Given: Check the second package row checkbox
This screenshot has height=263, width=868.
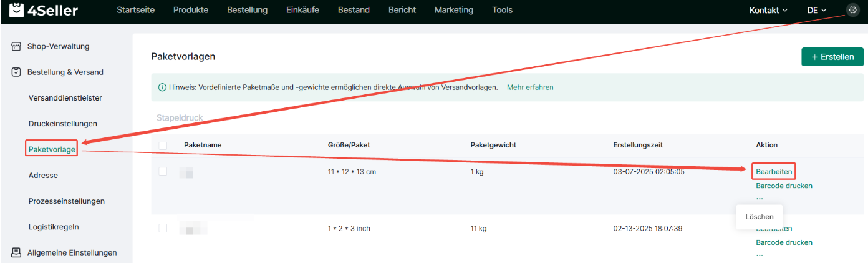Looking at the screenshot, I should point(163,228).
